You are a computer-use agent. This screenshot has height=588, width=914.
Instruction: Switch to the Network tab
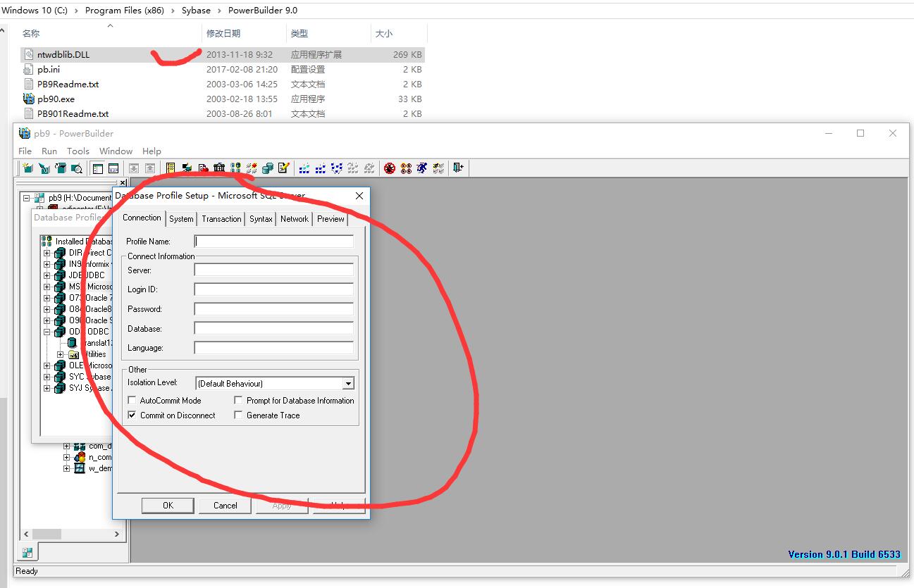click(295, 219)
